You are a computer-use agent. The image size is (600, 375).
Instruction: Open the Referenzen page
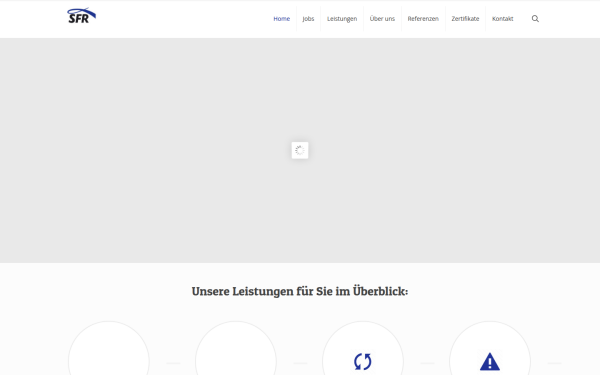(423, 19)
